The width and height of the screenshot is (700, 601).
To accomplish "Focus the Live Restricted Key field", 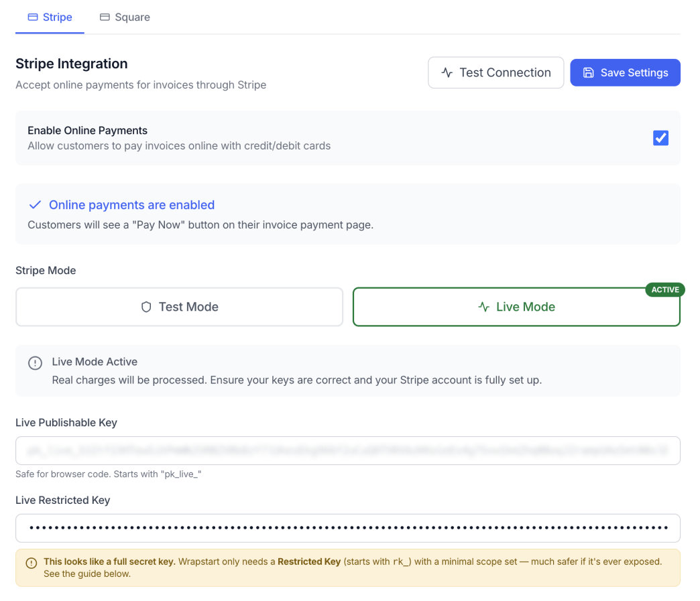I will pos(348,528).
